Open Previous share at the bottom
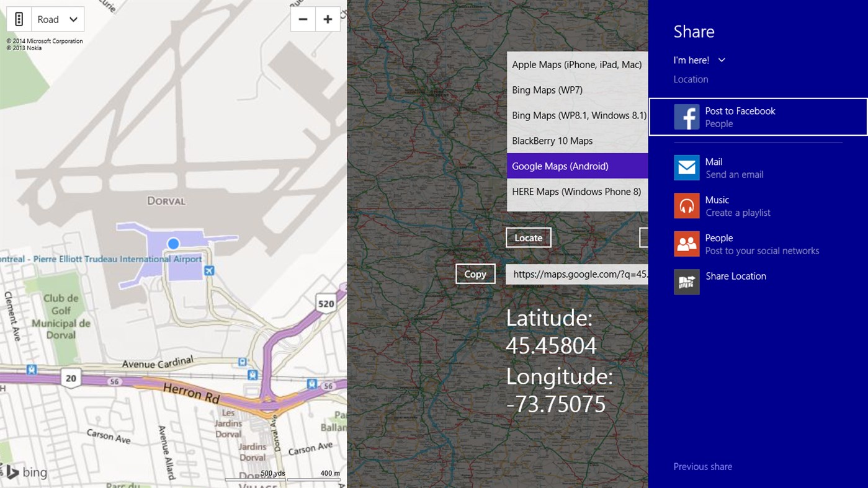 click(702, 466)
